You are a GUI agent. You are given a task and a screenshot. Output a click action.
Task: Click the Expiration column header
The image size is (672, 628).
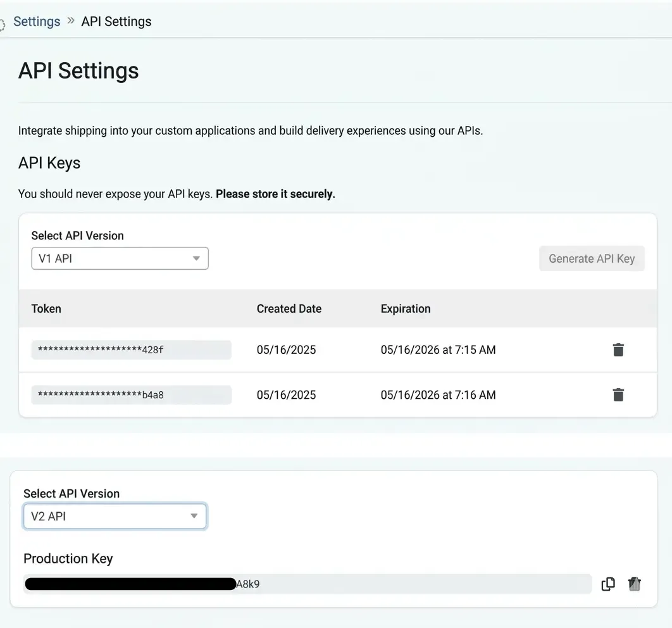[x=406, y=309]
